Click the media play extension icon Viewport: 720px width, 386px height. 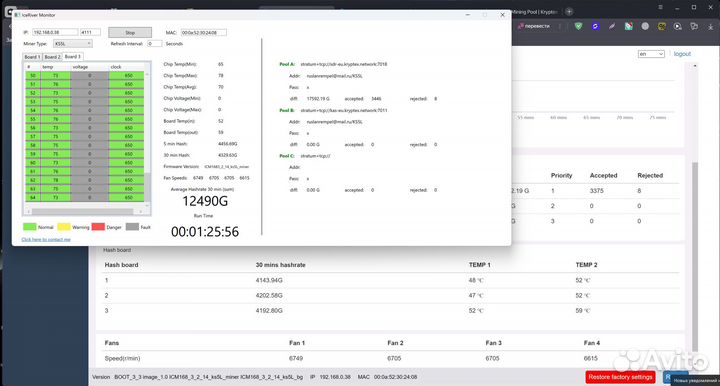(x=678, y=26)
